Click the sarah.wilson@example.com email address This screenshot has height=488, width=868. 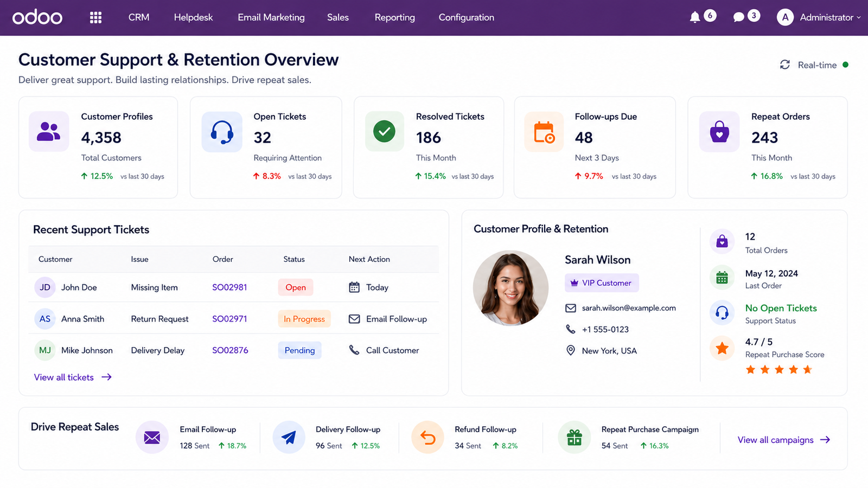tap(629, 308)
